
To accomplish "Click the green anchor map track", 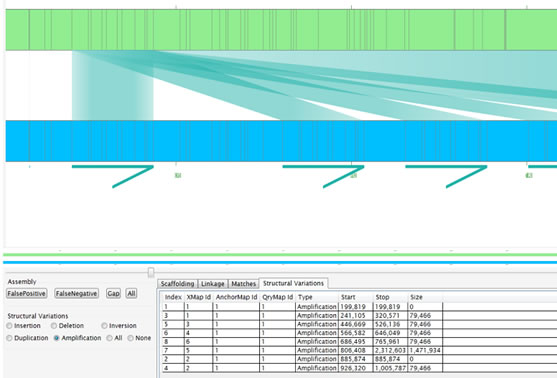I will coord(281,30).
